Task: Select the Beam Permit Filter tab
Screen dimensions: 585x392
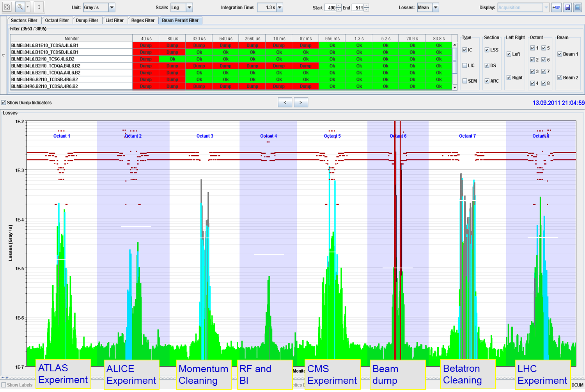Action: (x=180, y=20)
